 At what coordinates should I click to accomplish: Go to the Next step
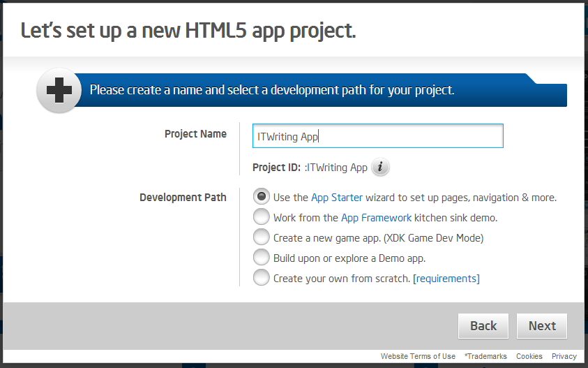point(542,326)
